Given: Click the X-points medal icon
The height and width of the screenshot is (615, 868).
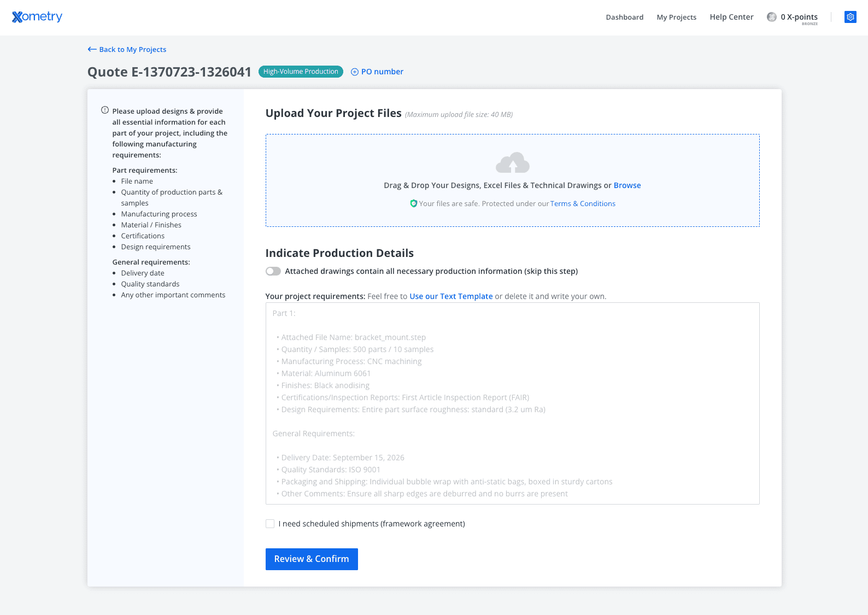Looking at the screenshot, I should [771, 17].
